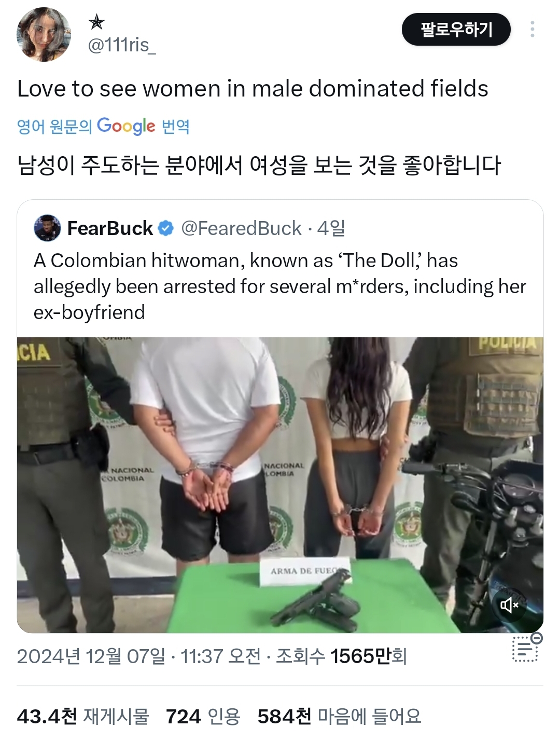This screenshot has height=741, width=560.
Task: View the 43.4천 재게시물 reposts list
Action: (83, 717)
